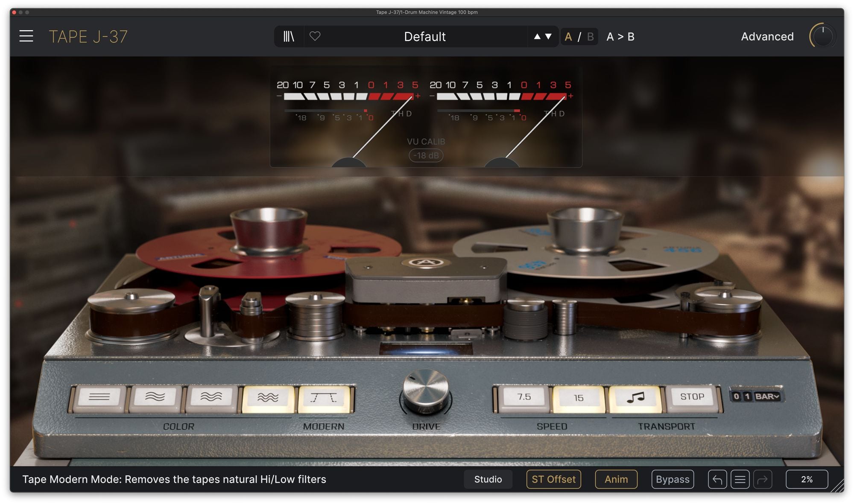Open the preset library browser icon
The height and width of the screenshot is (504, 854).
[289, 36]
